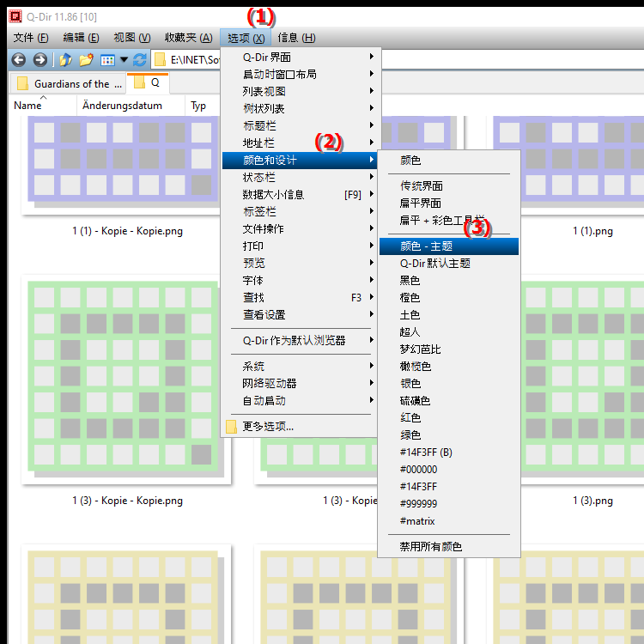The height and width of the screenshot is (644, 644).
Task: Expand the 标题栏 submenu
Action: coord(300,125)
